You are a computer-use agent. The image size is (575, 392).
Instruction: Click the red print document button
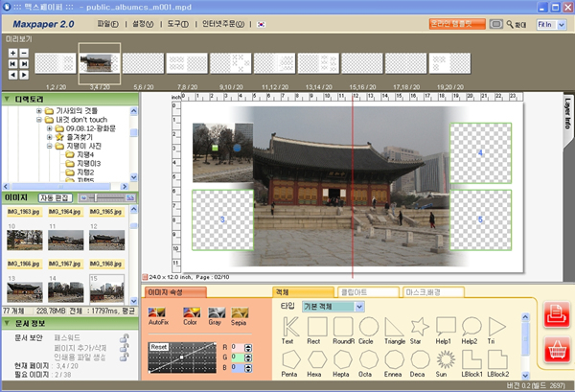(556, 314)
